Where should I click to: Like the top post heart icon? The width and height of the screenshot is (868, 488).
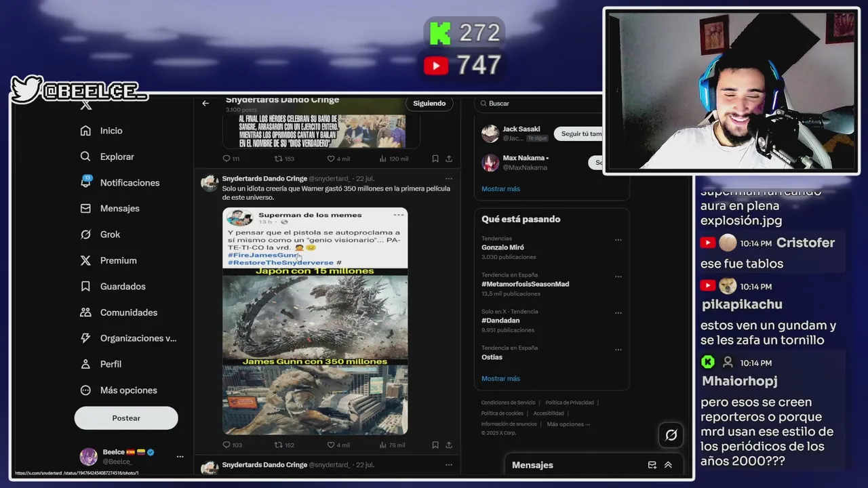331,159
